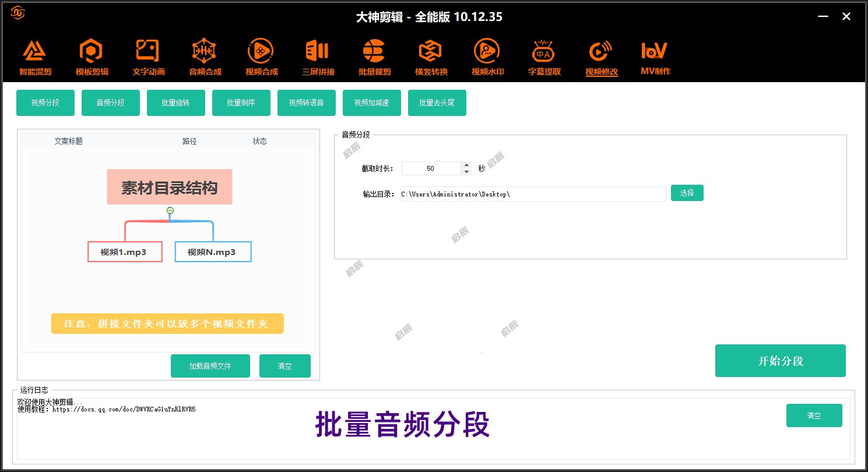
Task: Switch to 视频加减速 tab
Action: [x=372, y=103]
